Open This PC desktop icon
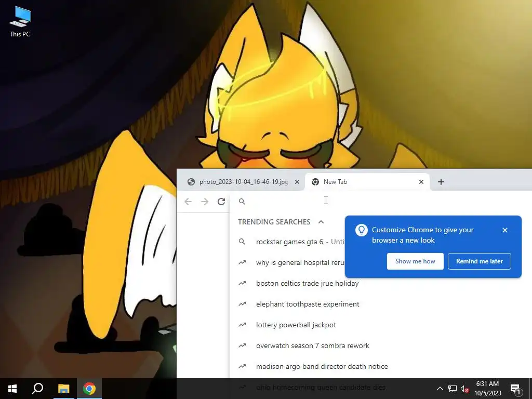Screen dimensions: 532x399 point(20,22)
